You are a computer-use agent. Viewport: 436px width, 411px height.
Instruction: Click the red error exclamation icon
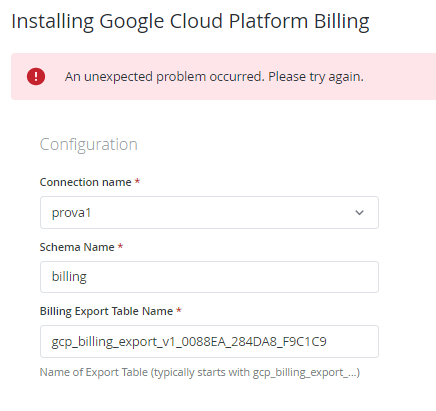36,77
